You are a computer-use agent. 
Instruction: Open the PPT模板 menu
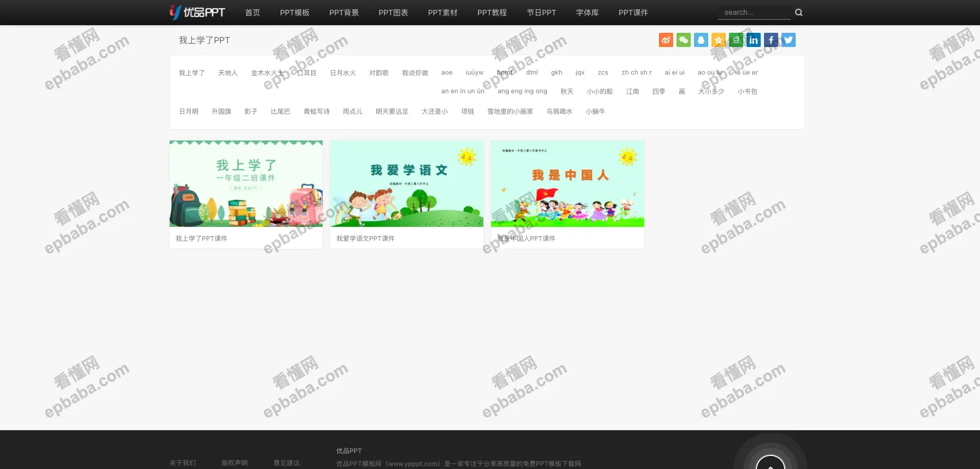point(295,13)
